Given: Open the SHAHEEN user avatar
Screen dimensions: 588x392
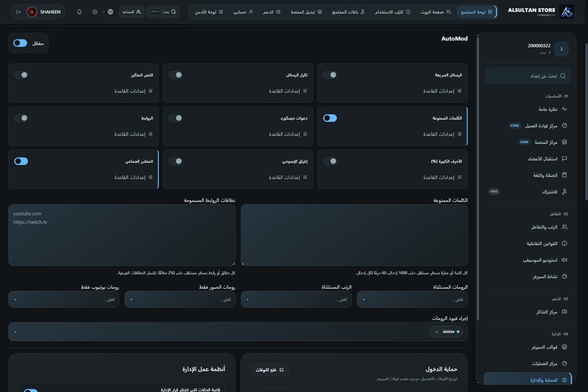Looking at the screenshot, I should (x=32, y=12).
